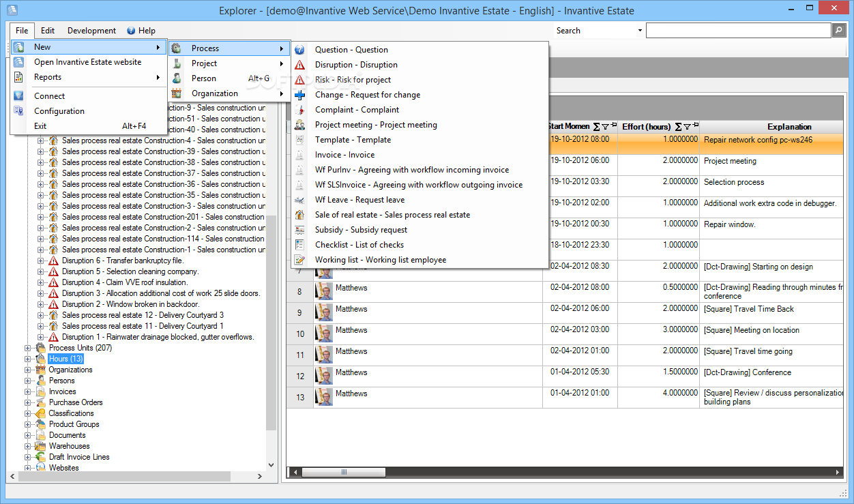Click the Subsidy request icon
This screenshot has height=504, width=854.
[x=299, y=230]
